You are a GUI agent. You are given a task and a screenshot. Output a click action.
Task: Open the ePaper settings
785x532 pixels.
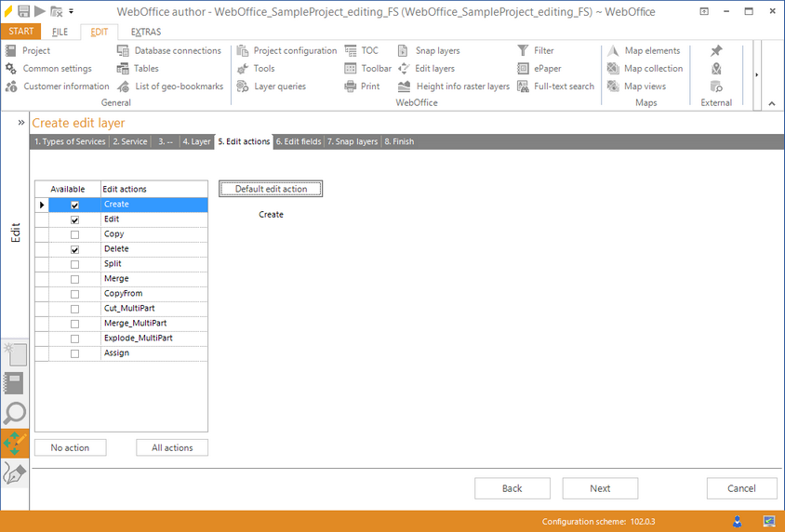coord(539,69)
